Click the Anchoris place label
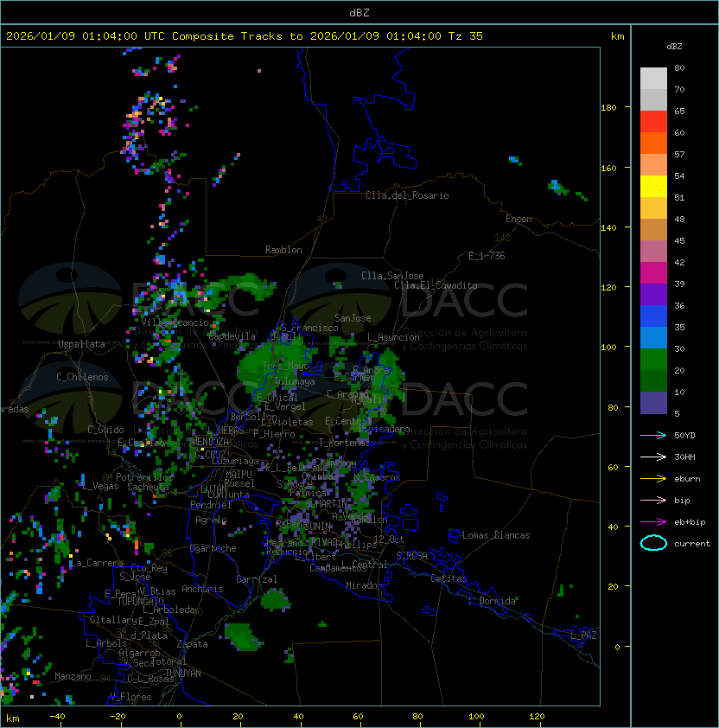The width and height of the screenshot is (719, 728). click(202, 589)
